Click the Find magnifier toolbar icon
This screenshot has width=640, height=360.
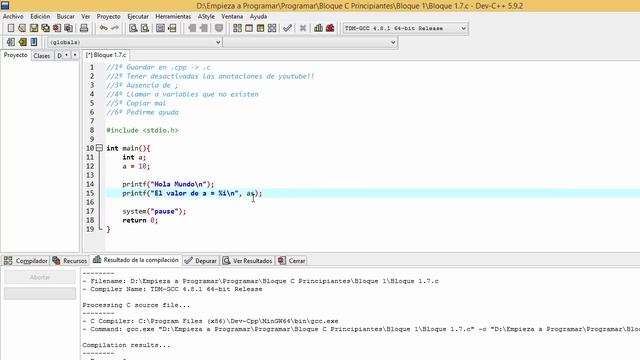click(133, 28)
